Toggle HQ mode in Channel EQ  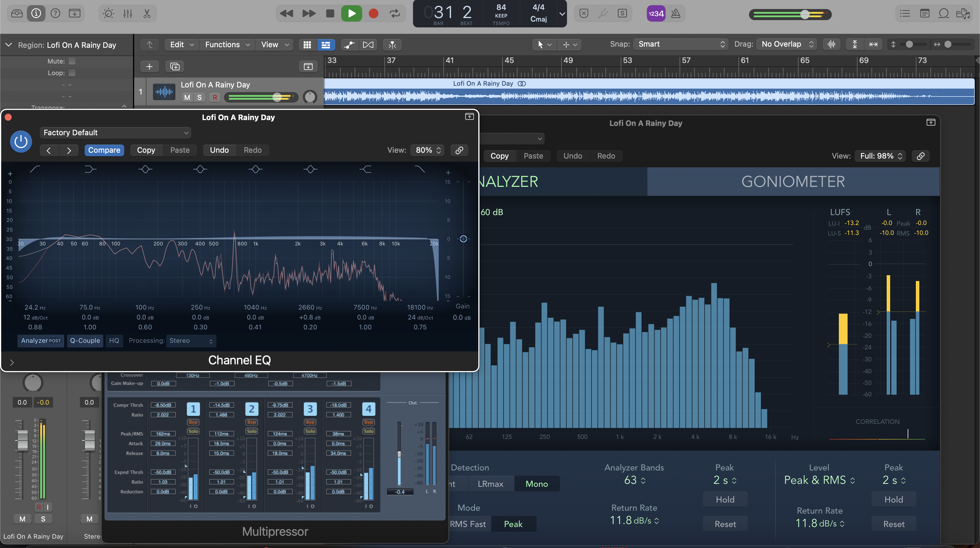tap(114, 341)
